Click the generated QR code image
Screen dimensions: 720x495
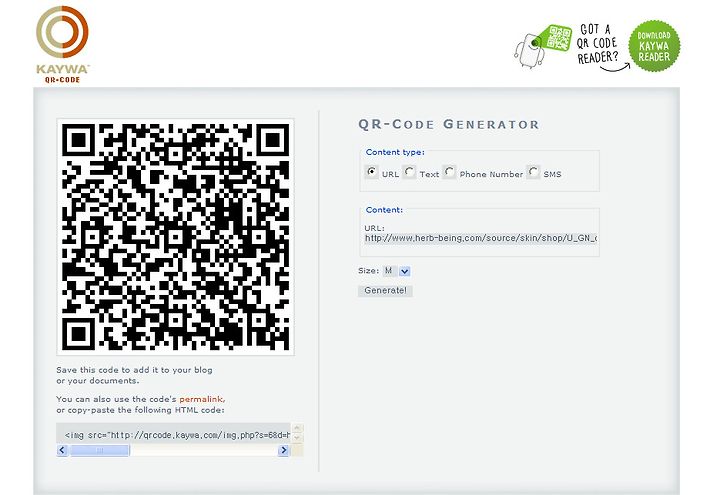[x=175, y=237]
